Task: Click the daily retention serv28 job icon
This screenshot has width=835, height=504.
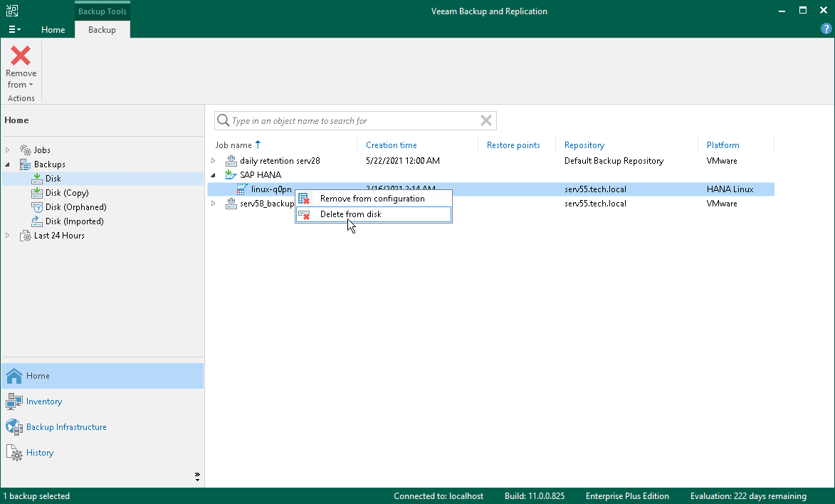Action: point(231,160)
